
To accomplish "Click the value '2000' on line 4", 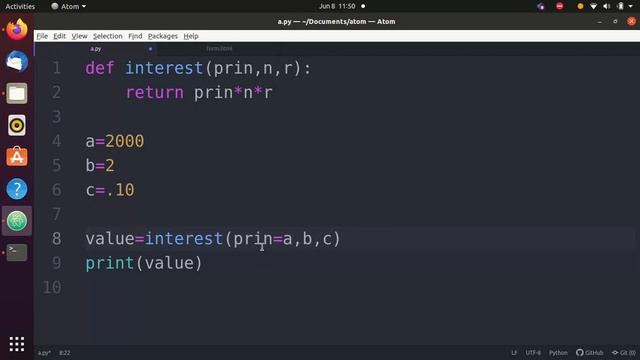I will (124, 141).
